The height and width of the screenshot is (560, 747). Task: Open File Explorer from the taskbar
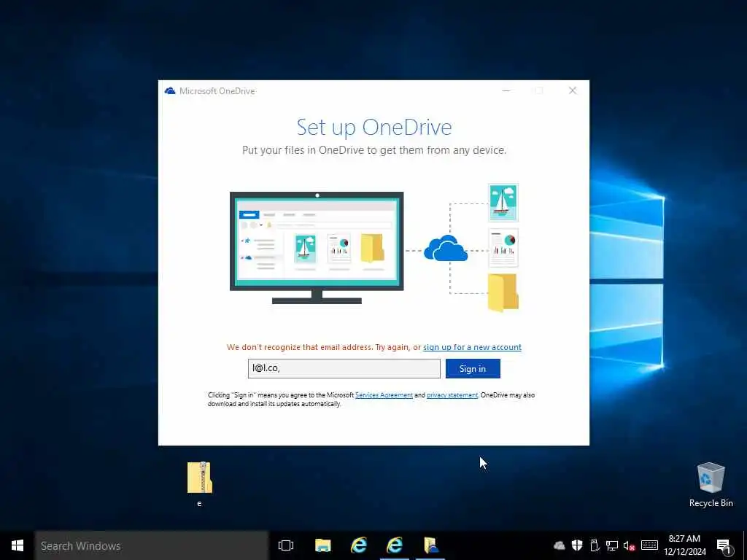(322, 545)
